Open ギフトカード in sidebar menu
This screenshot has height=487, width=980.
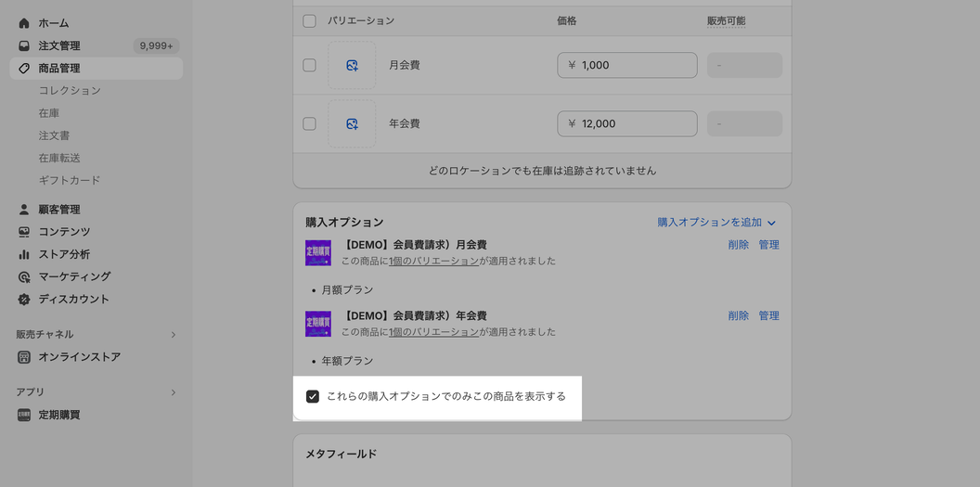tap(70, 180)
